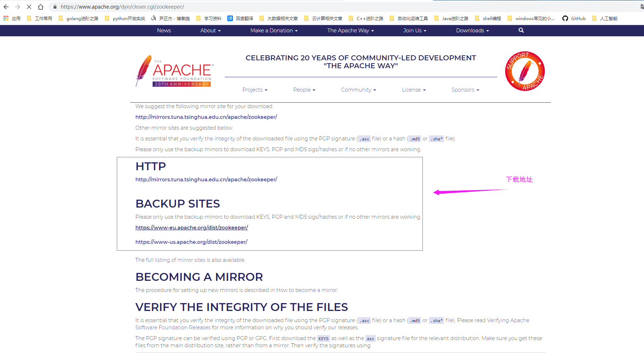
Task: Go to the browser home page icon
Action: (41, 7)
